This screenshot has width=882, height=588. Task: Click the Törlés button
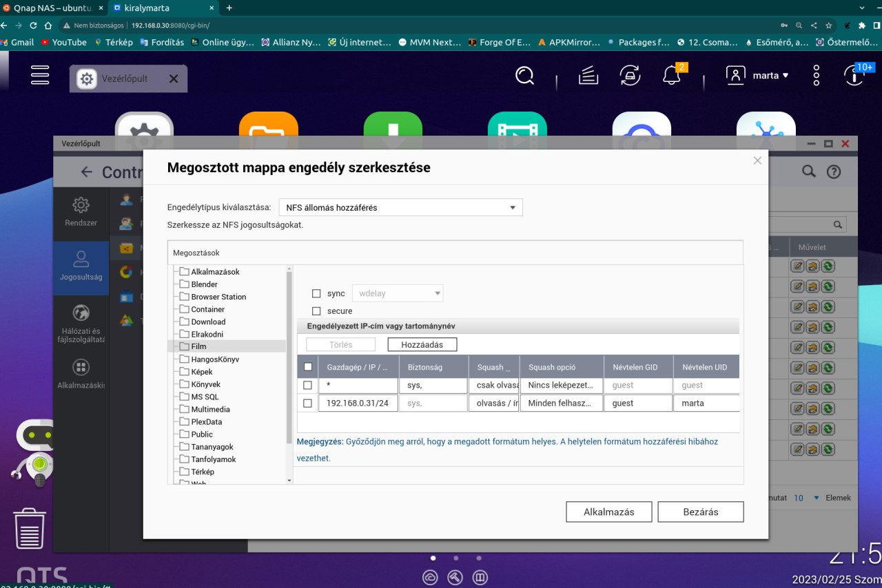coord(340,344)
